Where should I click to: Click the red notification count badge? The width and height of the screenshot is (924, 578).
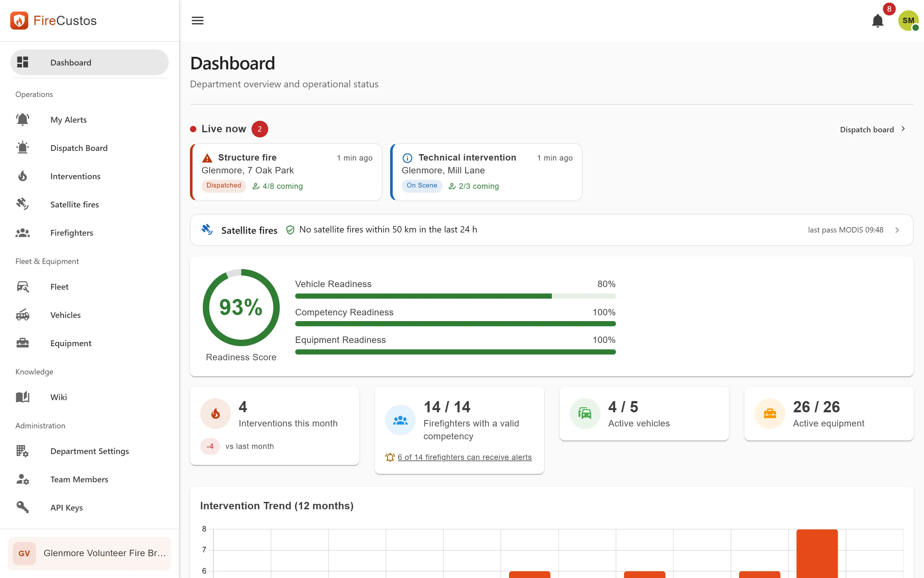[x=889, y=9]
